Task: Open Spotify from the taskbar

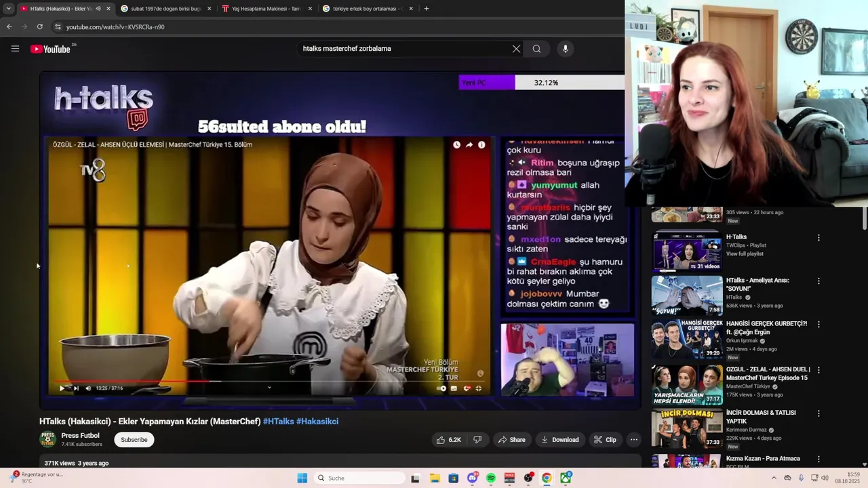Action: pyautogui.click(x=491, y=478)
